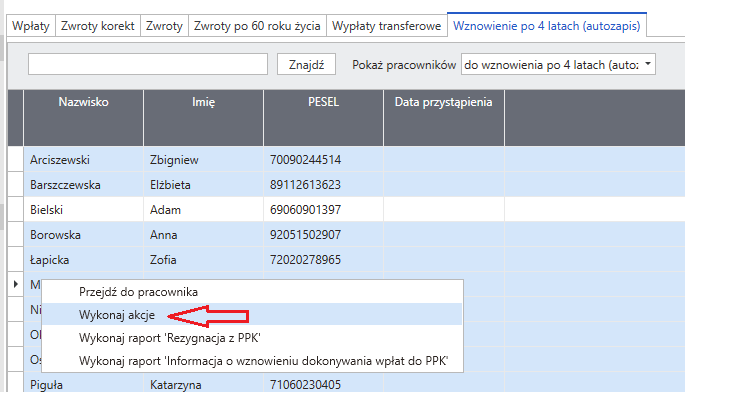Focus the employee search text field
Image resolution: width=734 pixels, height=419 pixels.
tap(148, 64)
